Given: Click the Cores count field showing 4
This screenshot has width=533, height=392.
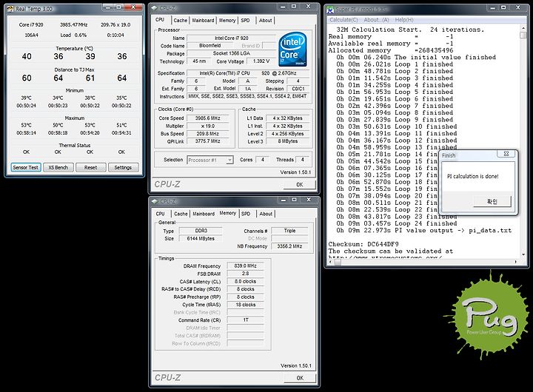Looking at the screenshot, I should click(262, 160).
